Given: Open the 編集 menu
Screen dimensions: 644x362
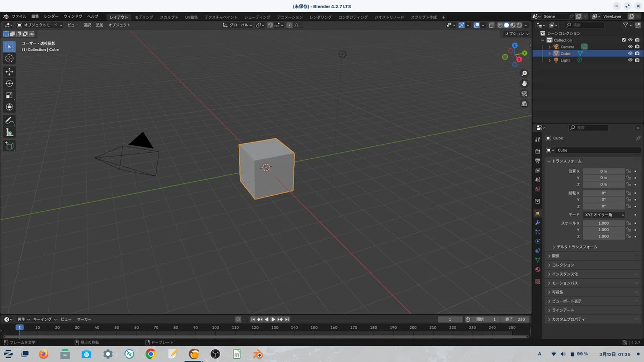Looking at the screenshot, I should click(x=35, y=17).
